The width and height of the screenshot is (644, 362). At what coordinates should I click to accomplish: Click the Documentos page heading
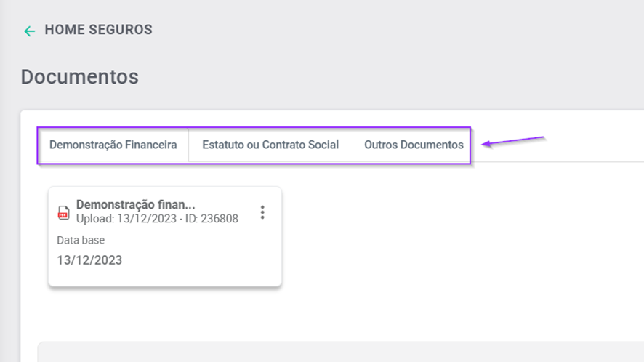tap(79, 76)
